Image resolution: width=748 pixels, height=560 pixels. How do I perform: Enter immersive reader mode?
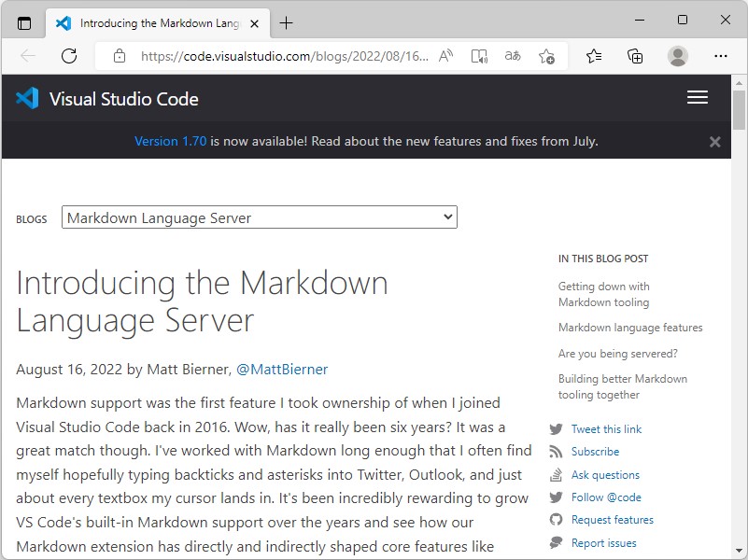(x=479, y=56)
